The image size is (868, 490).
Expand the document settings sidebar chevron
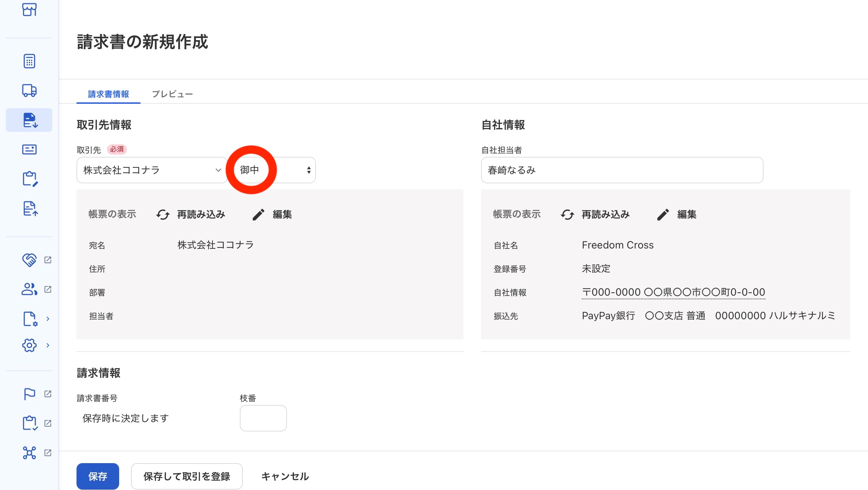[x=48, y=319]
